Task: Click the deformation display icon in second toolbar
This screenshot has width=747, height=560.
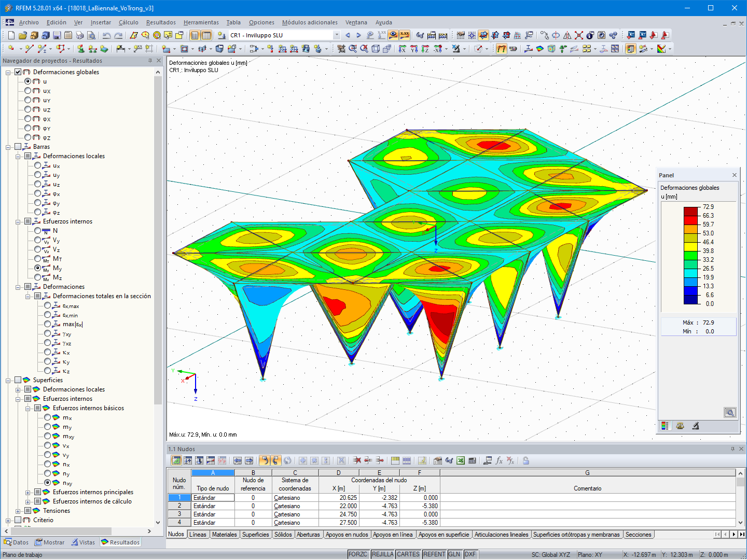Action: [501, 49]
